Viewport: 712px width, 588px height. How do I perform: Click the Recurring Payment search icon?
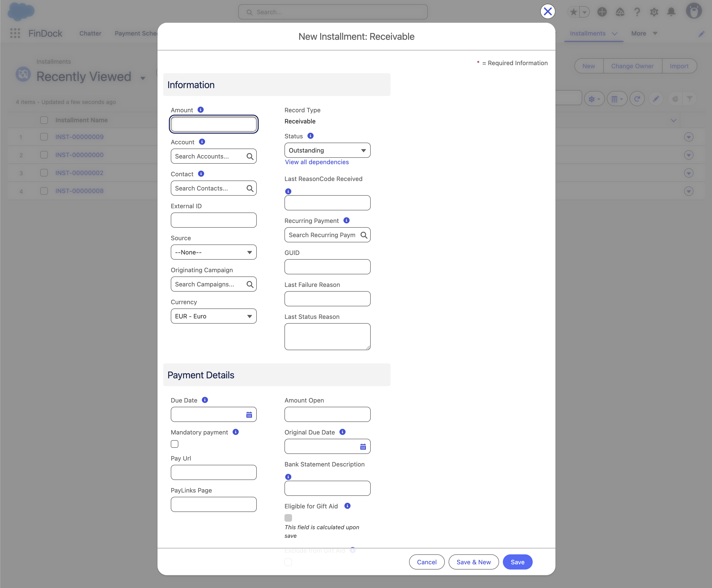click(x=364, y=235)
